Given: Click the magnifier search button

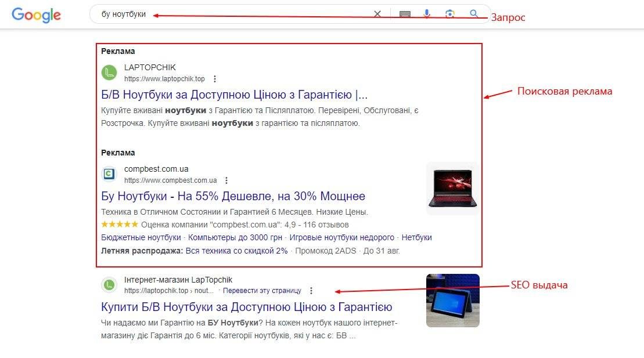Looking at the screenshot, I should click(474, 13).
